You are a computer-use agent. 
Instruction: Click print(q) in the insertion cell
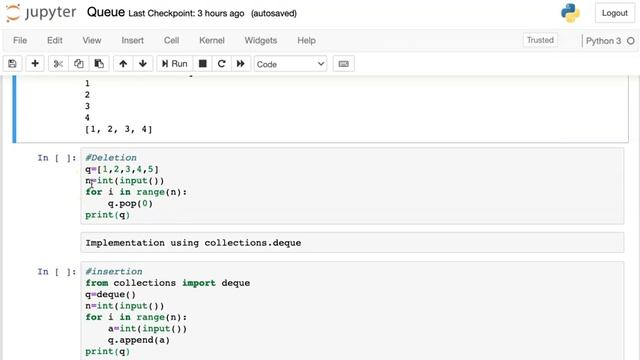point(108,351)
